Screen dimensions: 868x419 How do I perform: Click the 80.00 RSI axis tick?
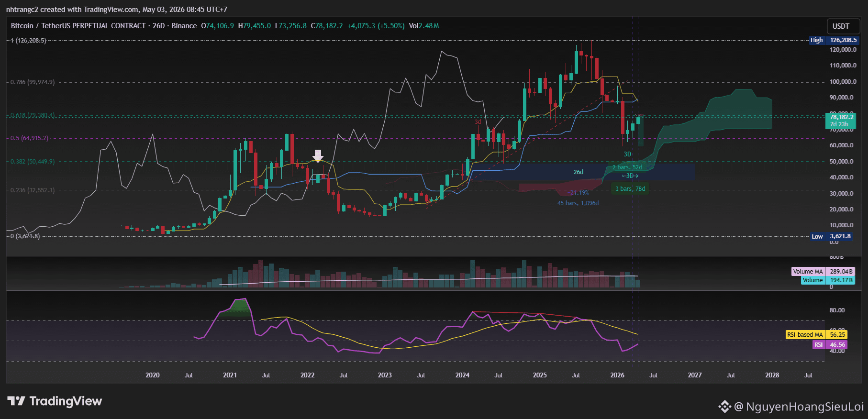[x=837, y=310]
